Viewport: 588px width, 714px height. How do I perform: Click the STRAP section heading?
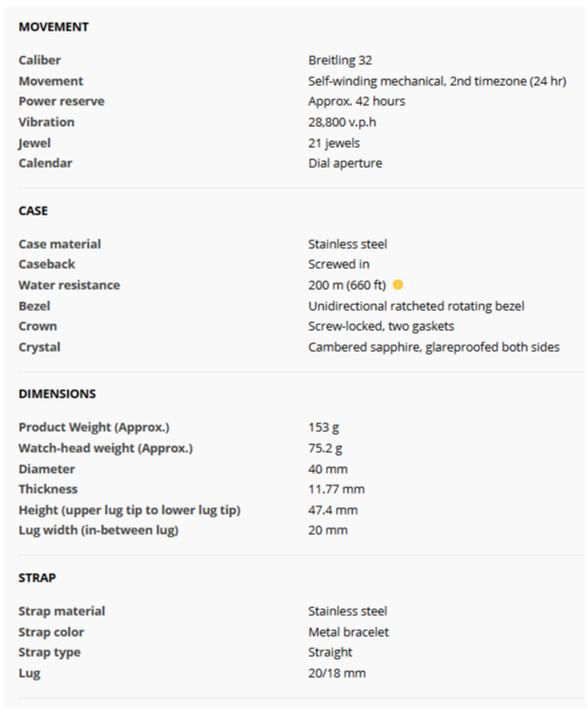38,578
